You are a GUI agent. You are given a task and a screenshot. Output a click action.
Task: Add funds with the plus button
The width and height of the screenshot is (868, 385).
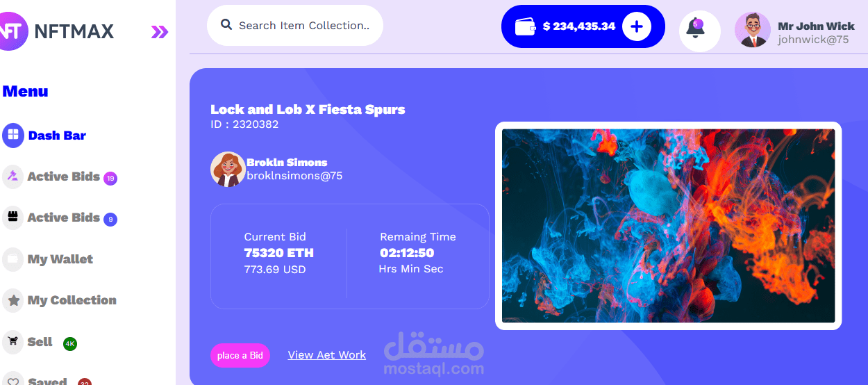[637, 26]
